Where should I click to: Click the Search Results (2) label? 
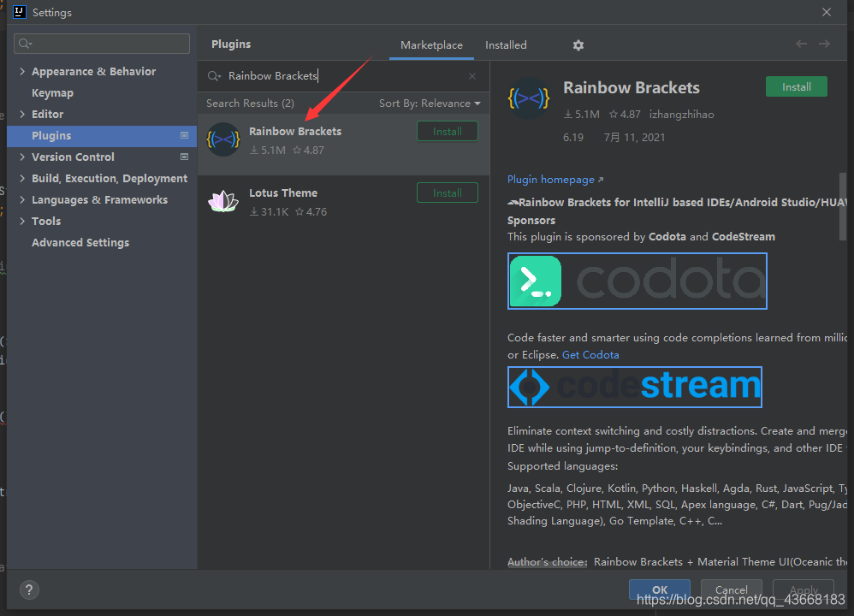click(x=250, y=104)
